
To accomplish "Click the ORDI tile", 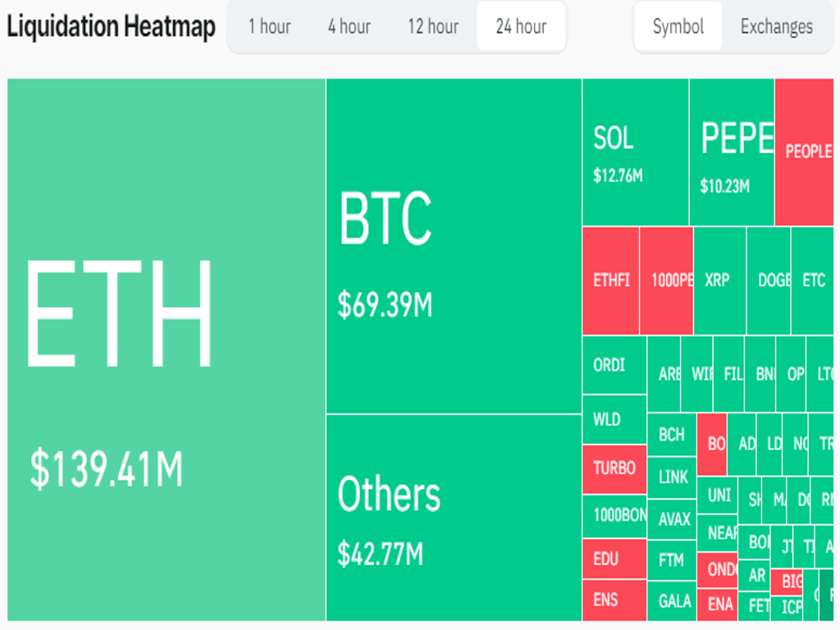I will coord(614,365).
